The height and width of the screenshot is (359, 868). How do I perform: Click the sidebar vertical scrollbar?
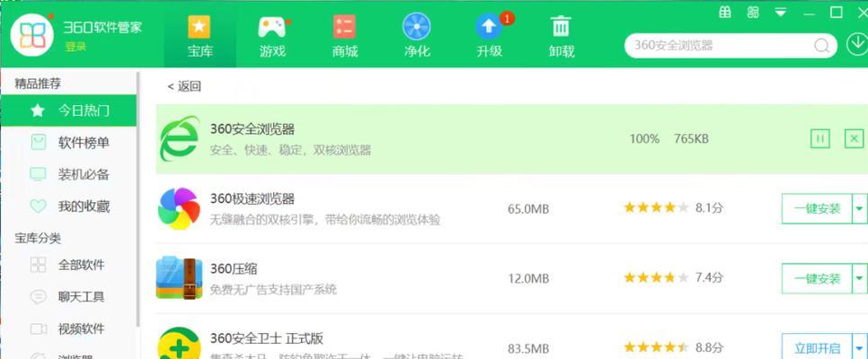pos(138,199)
